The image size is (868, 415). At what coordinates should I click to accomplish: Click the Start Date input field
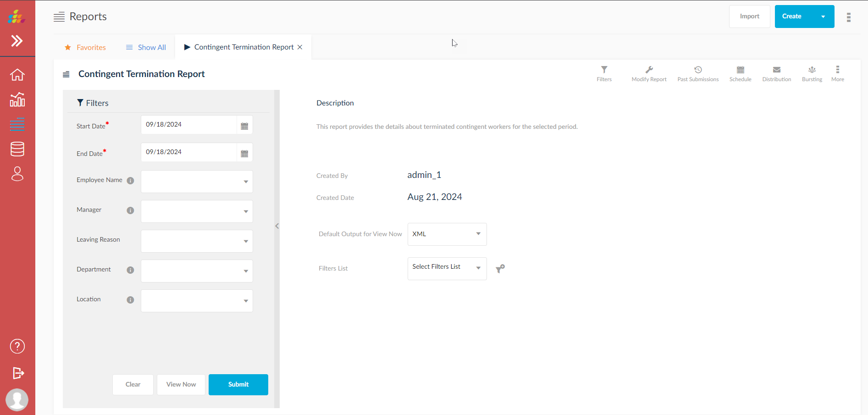point(188,124)
